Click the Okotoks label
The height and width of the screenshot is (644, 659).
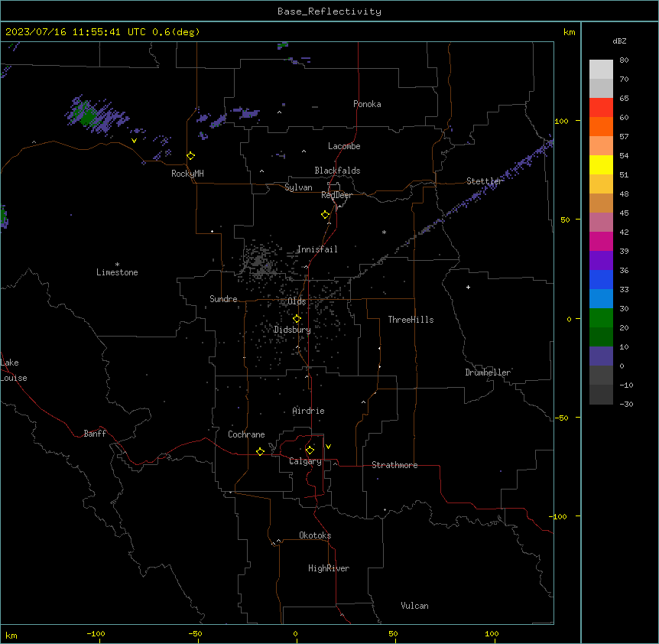point(315,535)
